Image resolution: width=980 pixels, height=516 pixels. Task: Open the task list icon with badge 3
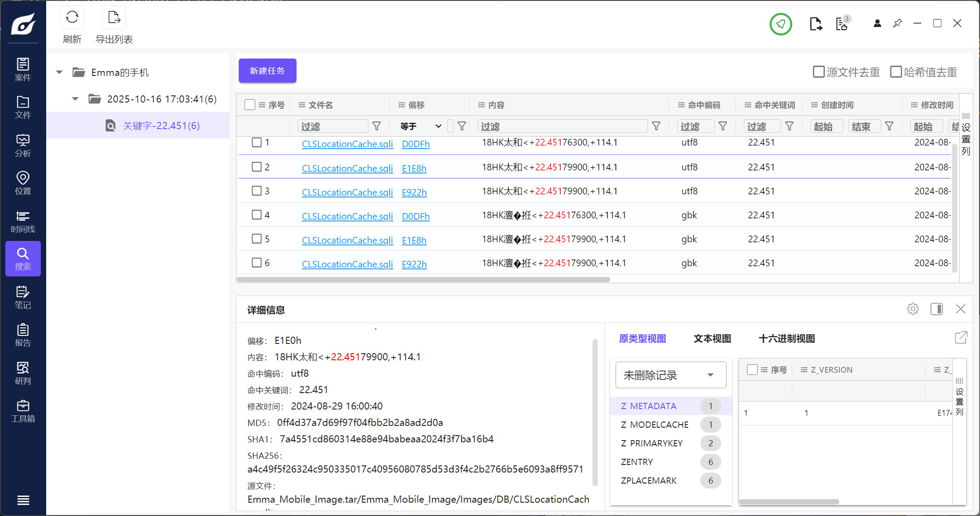coord(842,24)
